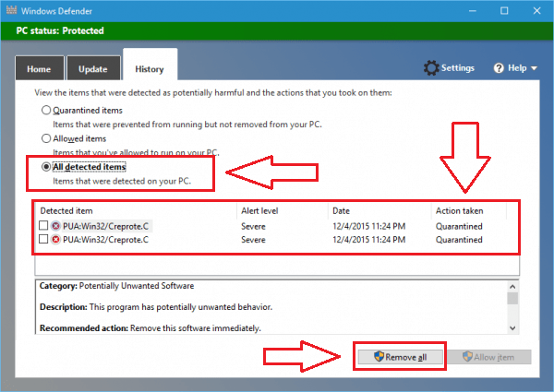Minimize the Windows Defender window
Viewport: 554px width, 392px height.
(473, 10)
